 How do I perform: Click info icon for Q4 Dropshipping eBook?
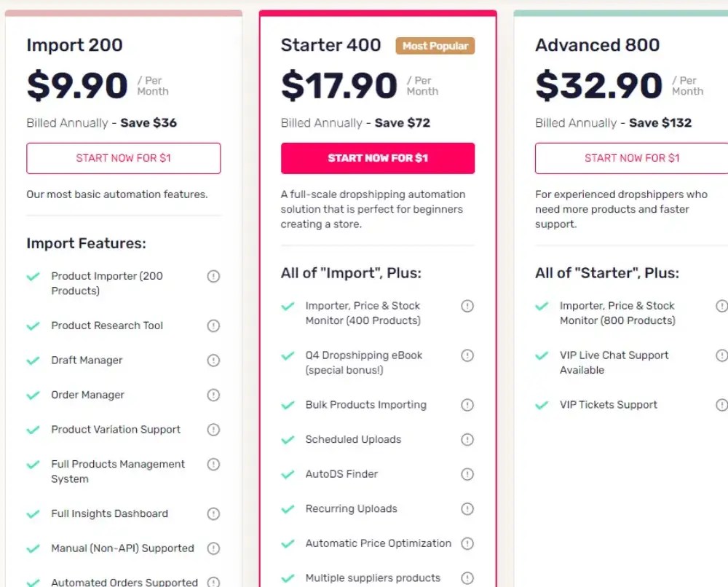pyautogui.click(x=467, y=355)
